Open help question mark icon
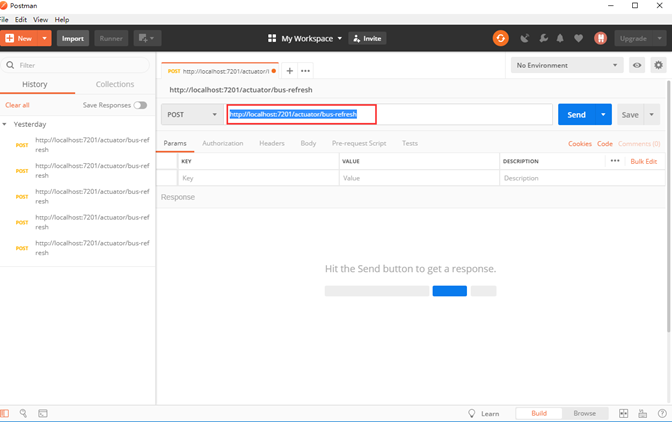The height and width of the screenshot is (422, 672). (x=662, y=413)
